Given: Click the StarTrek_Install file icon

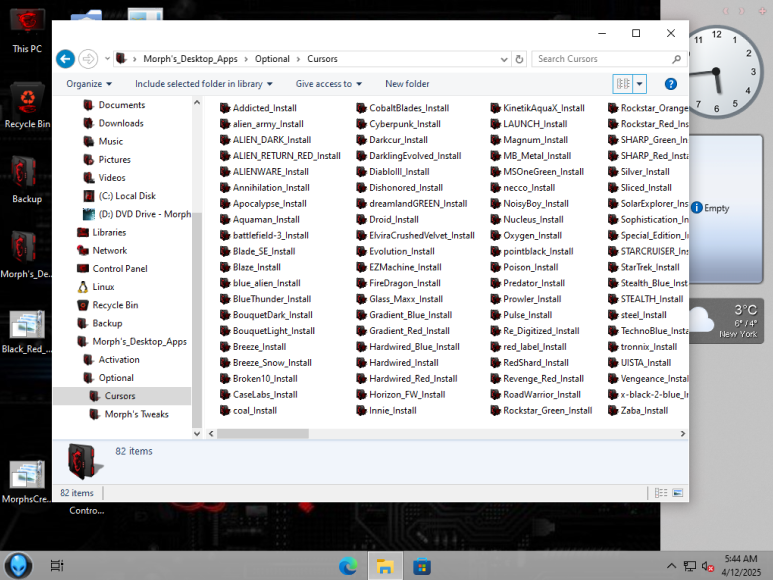Looking at the screenshot, I should [x=613, y=267].
